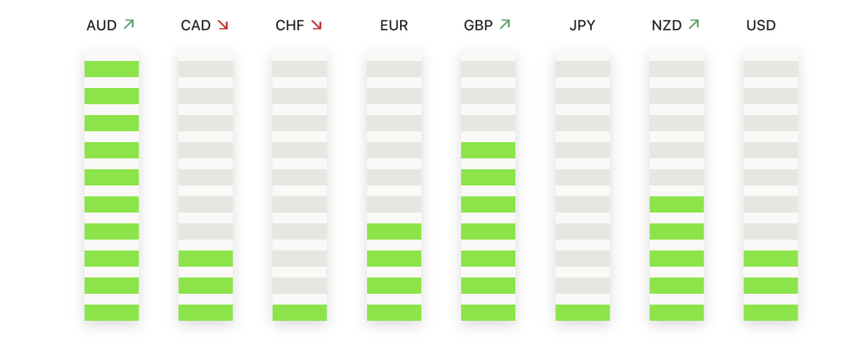Screen dimensions: 868x342
Task: Click the topmost green bar in EUR meter
Action: (394, 231)
